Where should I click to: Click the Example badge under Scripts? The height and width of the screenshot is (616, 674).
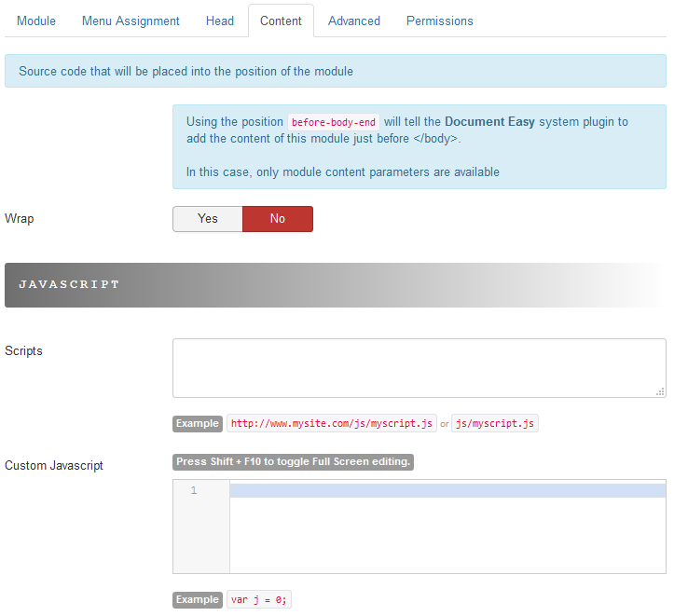(198, 423)
